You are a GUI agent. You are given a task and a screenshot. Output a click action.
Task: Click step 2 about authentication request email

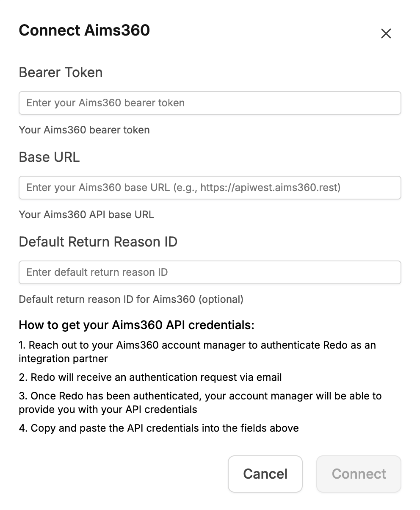tap(150, 377)
